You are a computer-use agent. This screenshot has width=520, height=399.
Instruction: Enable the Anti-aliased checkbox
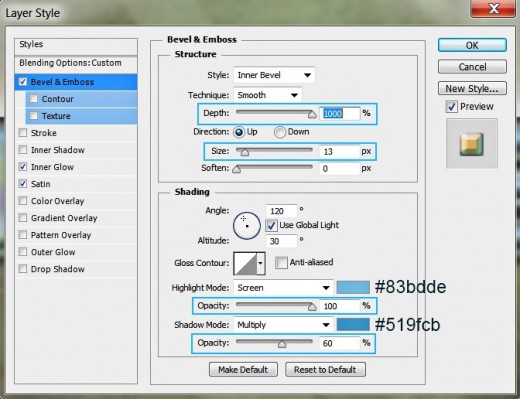point(281,263)
